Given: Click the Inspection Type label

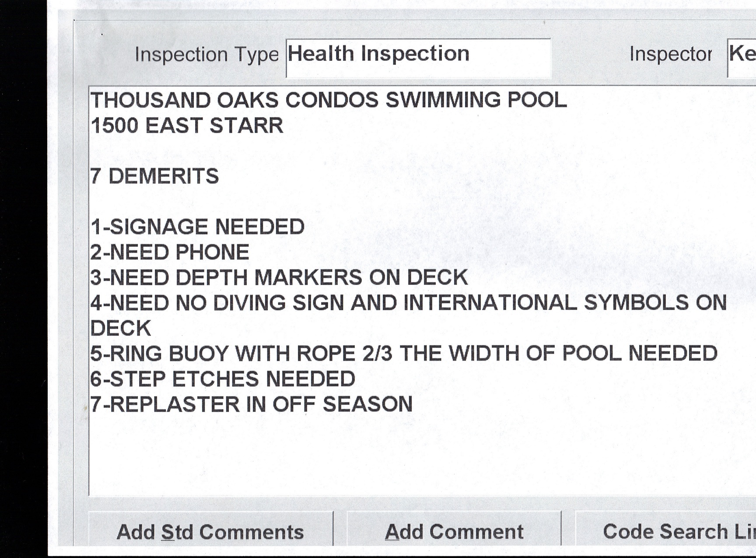Looking at the screenshot, I should pyautogui.click(x=206, y=55).
